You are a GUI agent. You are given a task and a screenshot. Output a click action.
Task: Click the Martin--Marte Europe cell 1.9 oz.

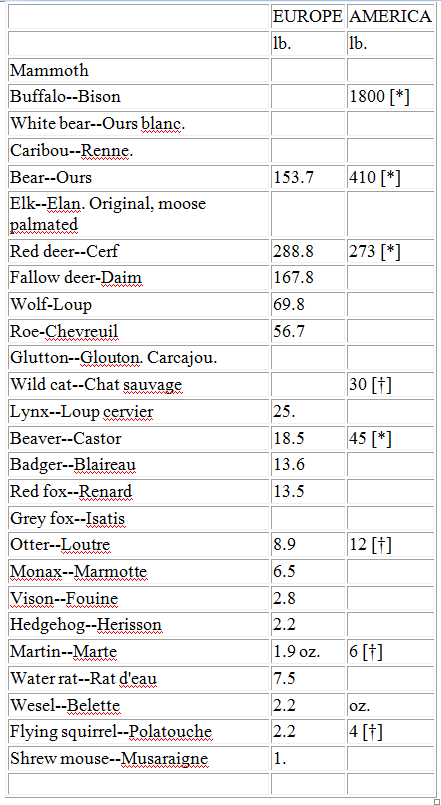pyautogui.click(x=309, y=653)
